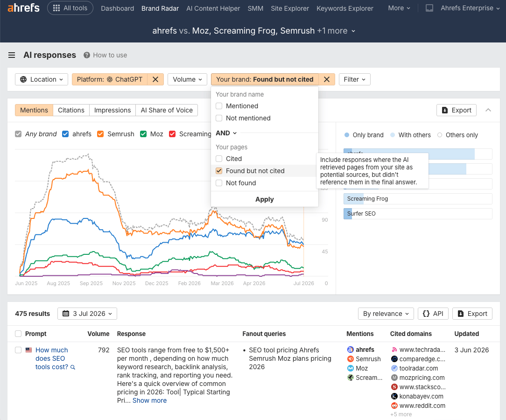Toggle the hamburger sidebar menu
This screenshot has height=420, width=506.
[x=12, y=55]
